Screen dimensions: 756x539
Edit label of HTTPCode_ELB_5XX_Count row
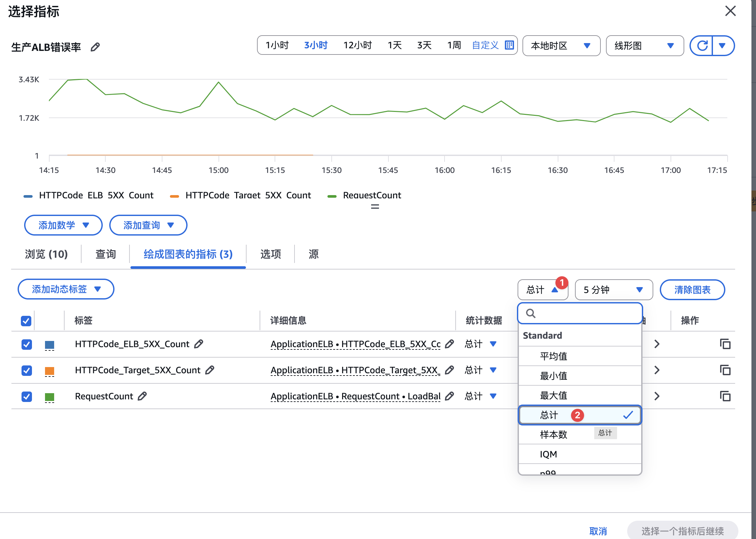tap(199, 344)
